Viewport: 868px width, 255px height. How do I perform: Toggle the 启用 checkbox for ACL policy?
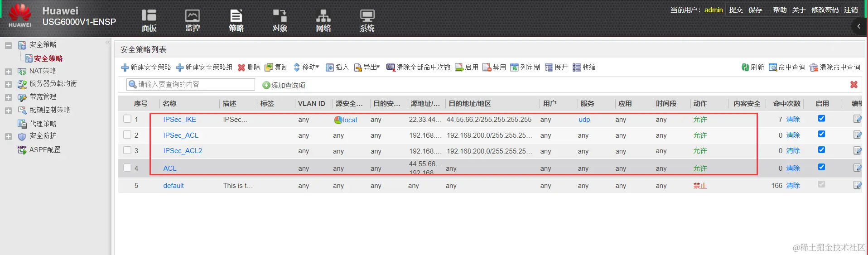click(821, 167)
